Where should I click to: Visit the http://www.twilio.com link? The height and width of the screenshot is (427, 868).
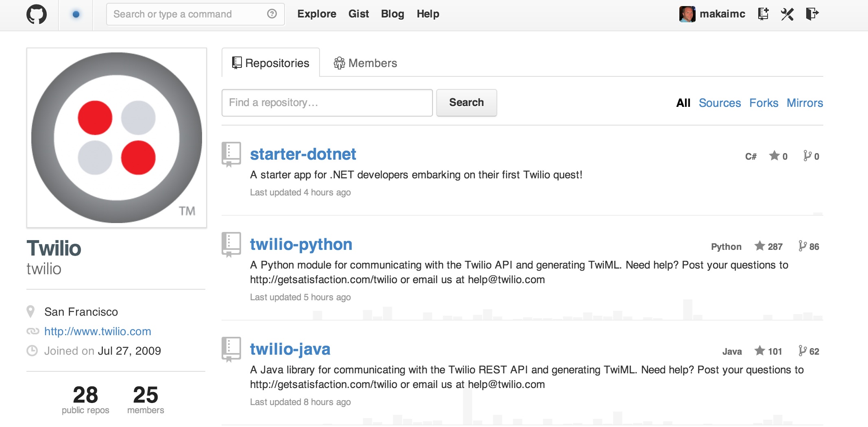(98, 331)
